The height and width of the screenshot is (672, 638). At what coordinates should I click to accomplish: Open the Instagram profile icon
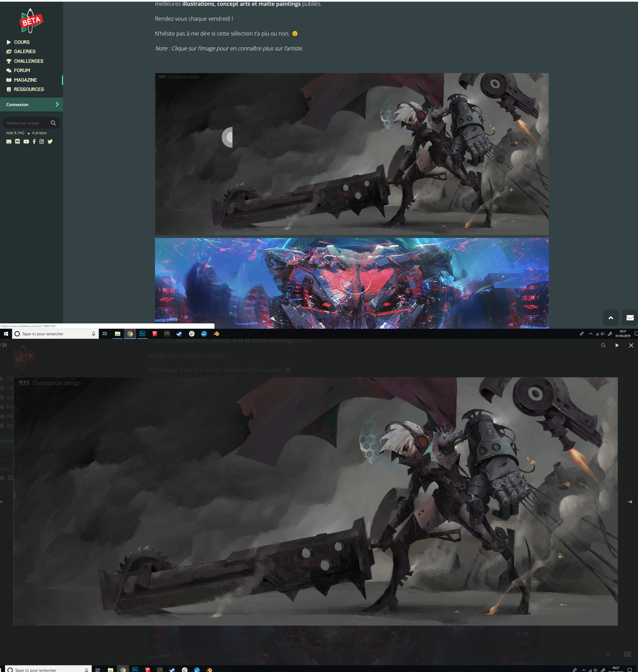tap(42, 142)
